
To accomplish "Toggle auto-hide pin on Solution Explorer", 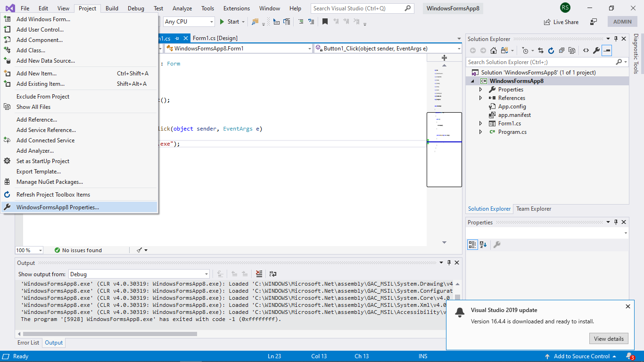I will [x=616, y=39].
